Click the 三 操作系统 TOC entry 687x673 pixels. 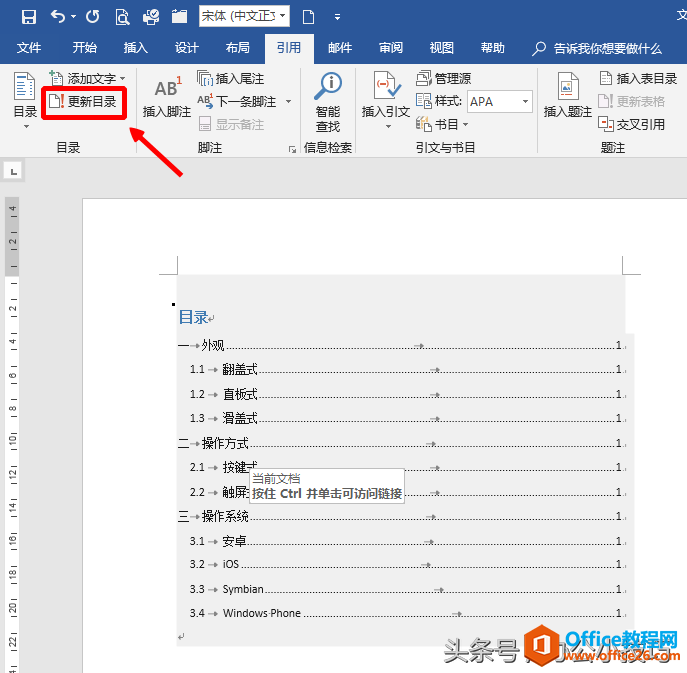click(x=401, y=516)
